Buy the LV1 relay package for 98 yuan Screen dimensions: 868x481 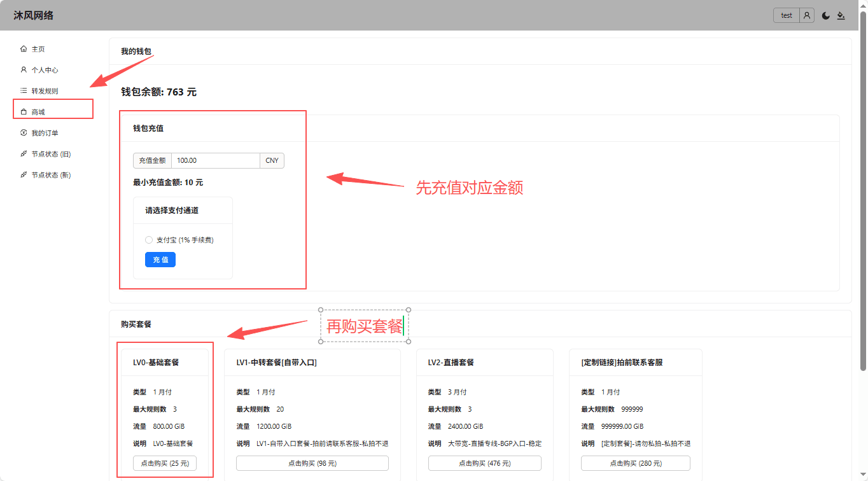(x=312, y=463)
